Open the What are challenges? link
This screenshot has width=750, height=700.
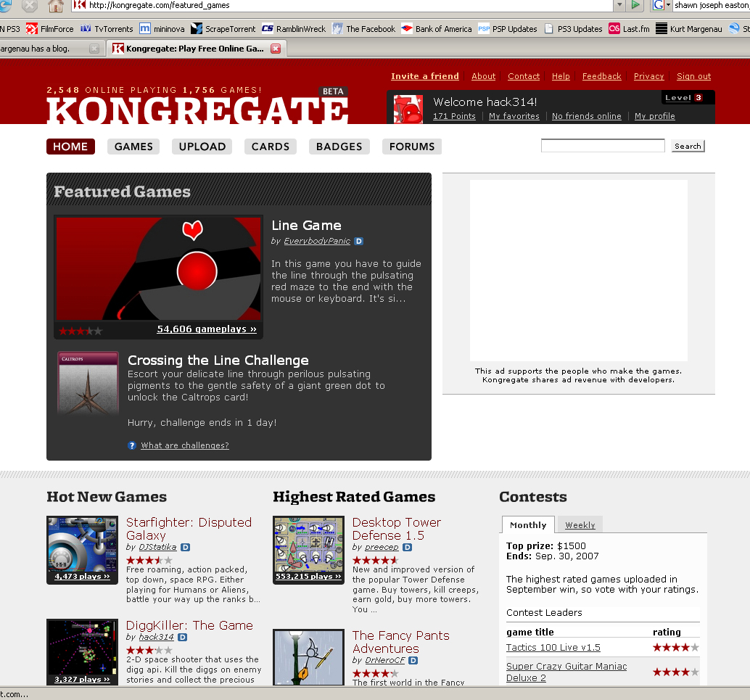point(185,445)
